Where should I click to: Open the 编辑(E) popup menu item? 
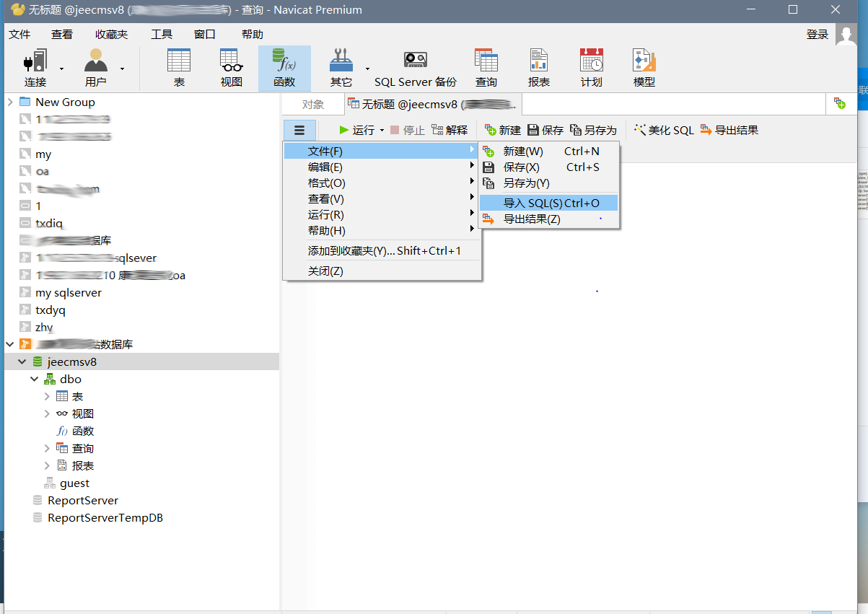pyautogui.click(x=382, y=167)
